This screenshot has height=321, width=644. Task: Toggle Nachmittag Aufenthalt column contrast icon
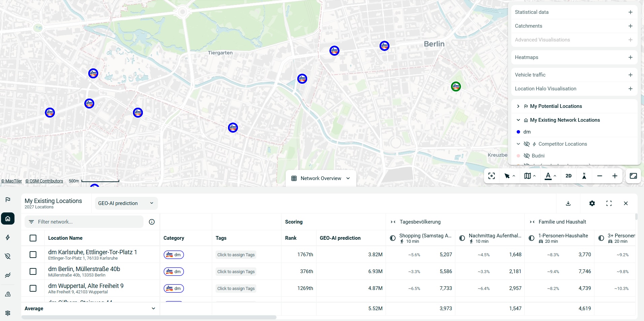(462, 238)
